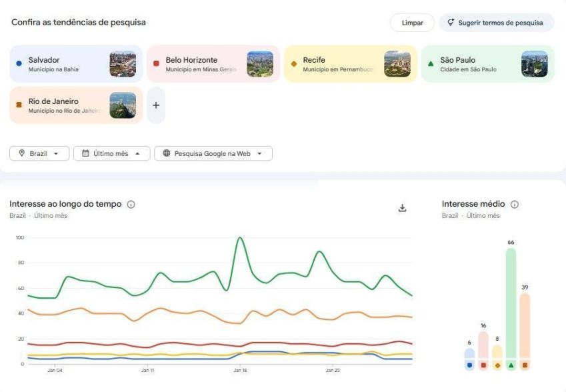
Task: Click the location pin icon in Brazil filter
Action: (x=23, y=153)
